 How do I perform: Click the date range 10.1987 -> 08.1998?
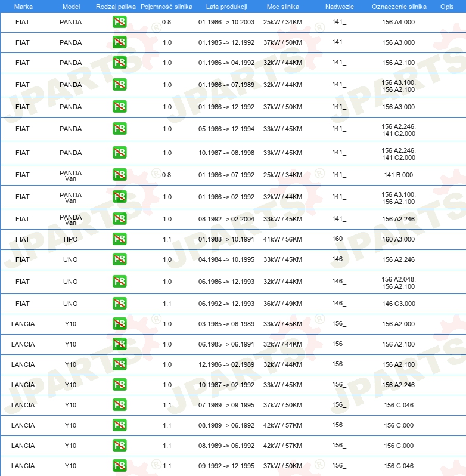[x=226, y=153]
